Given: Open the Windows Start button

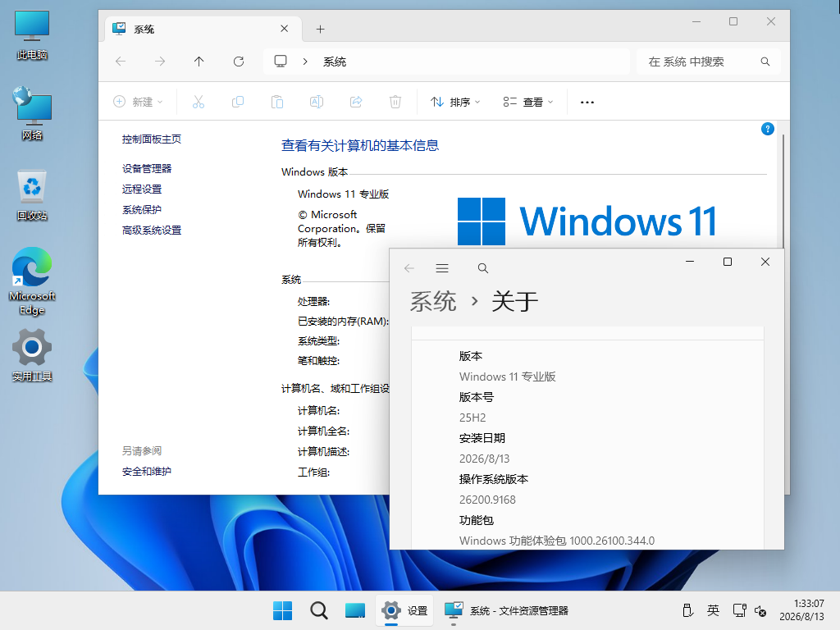Looking at the screenshot, I should point(283,610).
